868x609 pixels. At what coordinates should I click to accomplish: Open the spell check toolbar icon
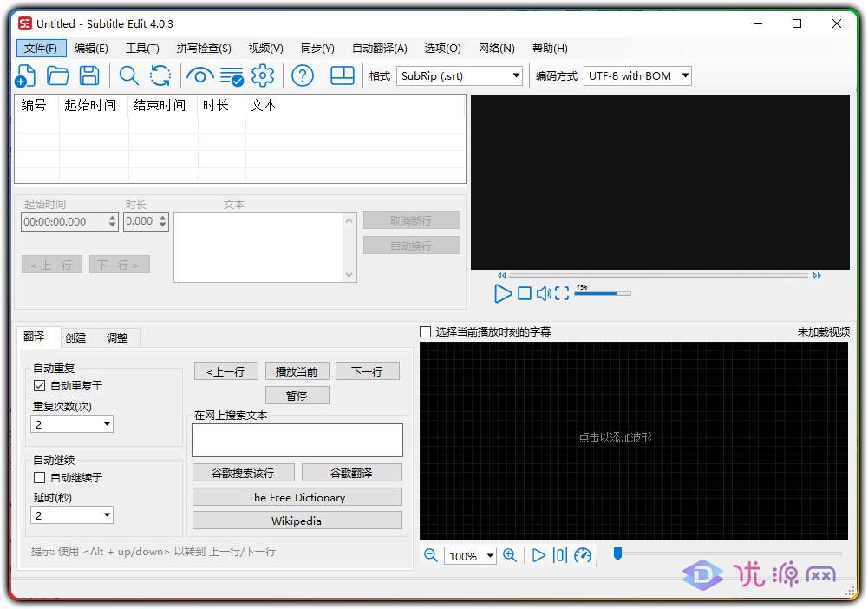[231, 75]
